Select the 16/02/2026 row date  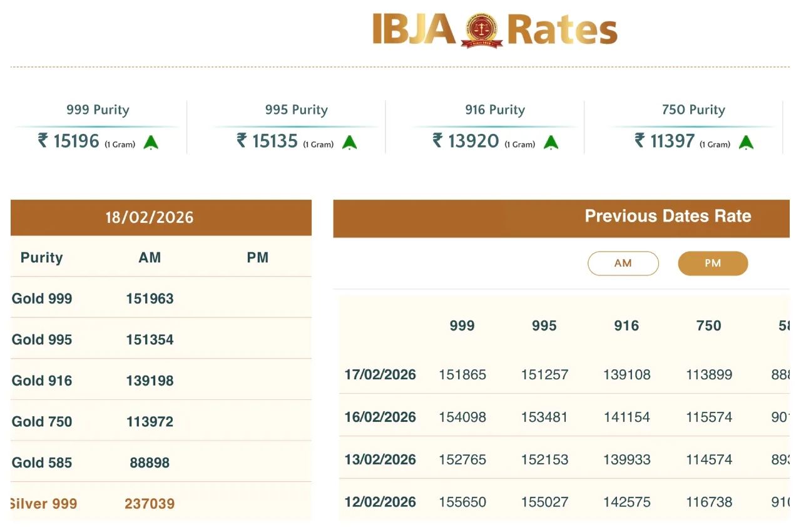point(380,417)
